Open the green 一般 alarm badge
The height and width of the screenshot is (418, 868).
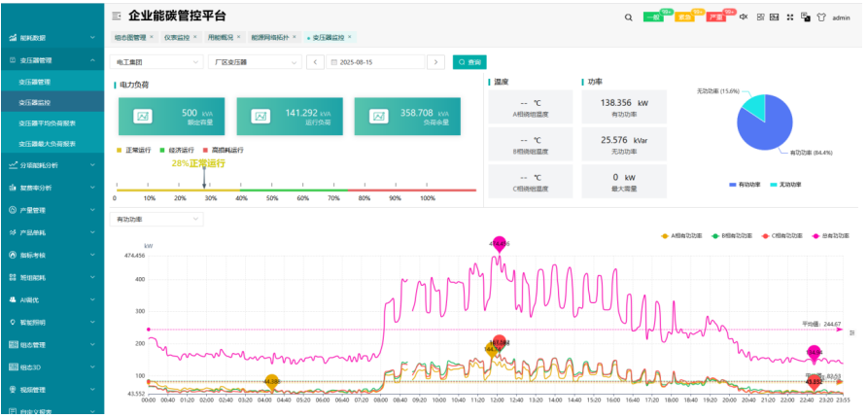[655, 17]
